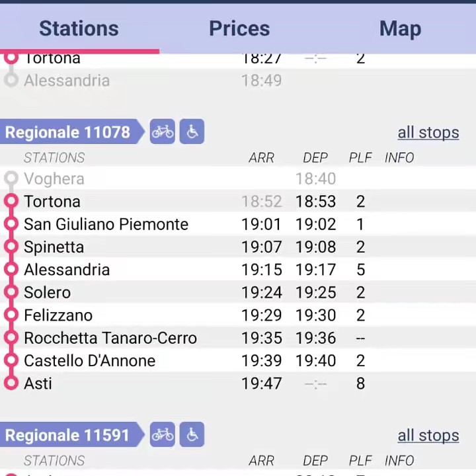Screen dimensions: 476x476
Task: Select the Tortona stop marker in Regionale 11078
Action: pos(11,202)
